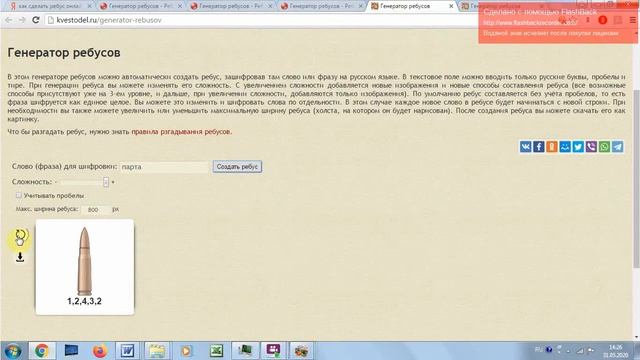Share the page on Twitter
This screenshot has height=360, width=640.
click(x=578, y=147)
